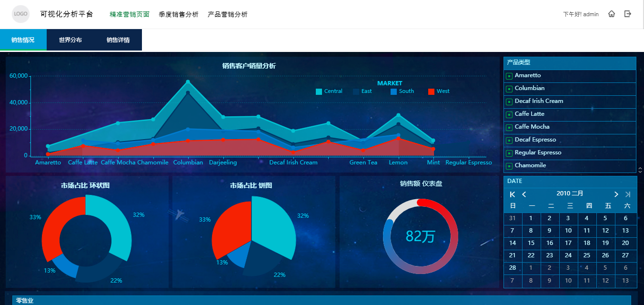The image size is (644, 305).
Task: Toggle the Regular Espresso product checkbox
Action: pos(509,153)
